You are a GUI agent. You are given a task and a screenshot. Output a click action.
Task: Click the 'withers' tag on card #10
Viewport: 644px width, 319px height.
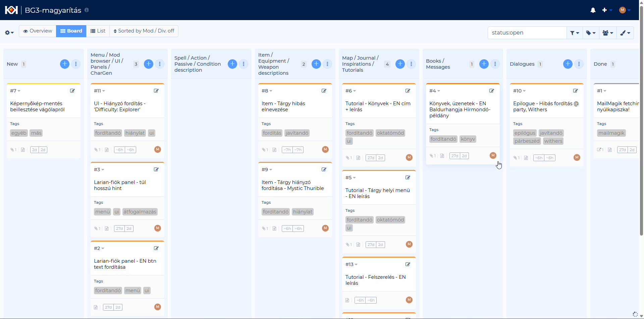coord(553,141)
